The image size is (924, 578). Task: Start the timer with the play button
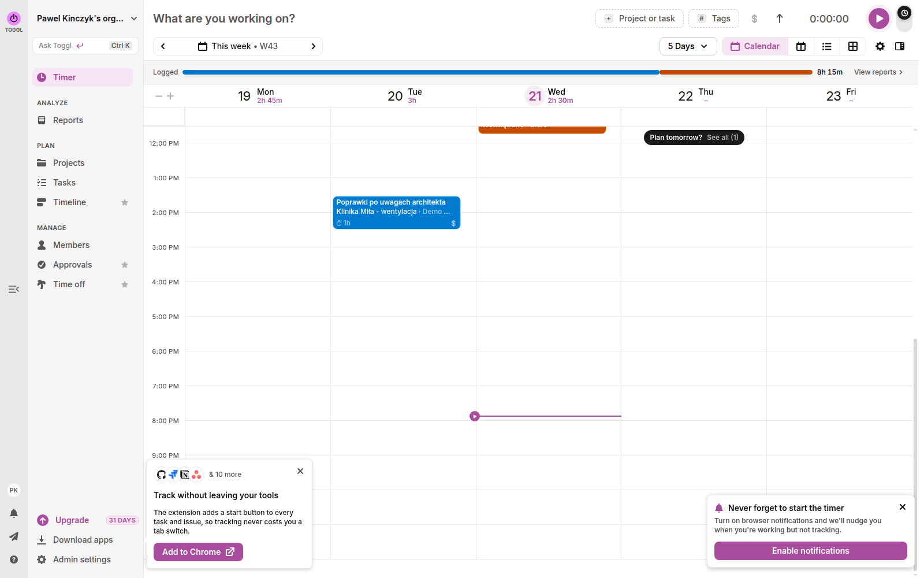point(878,18)
